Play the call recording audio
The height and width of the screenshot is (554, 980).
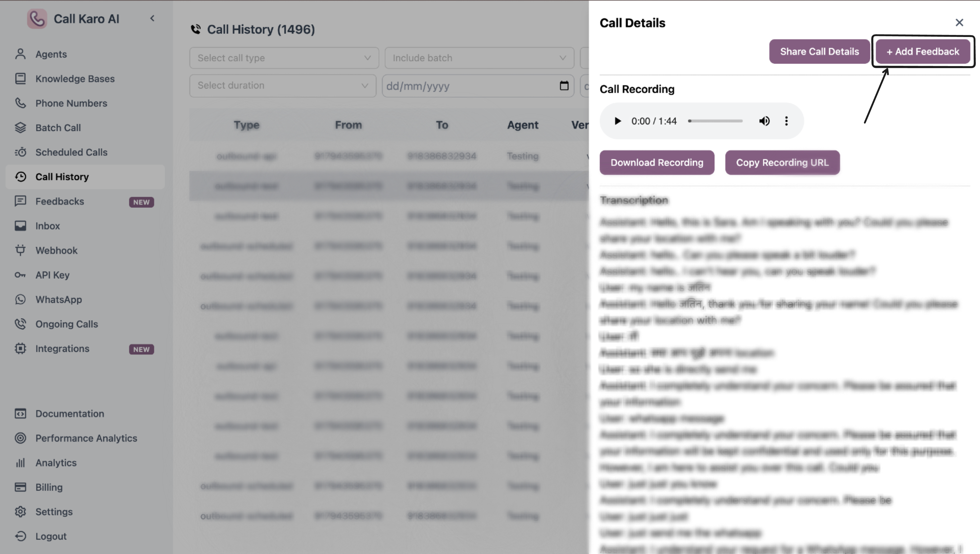click(617, 121)
